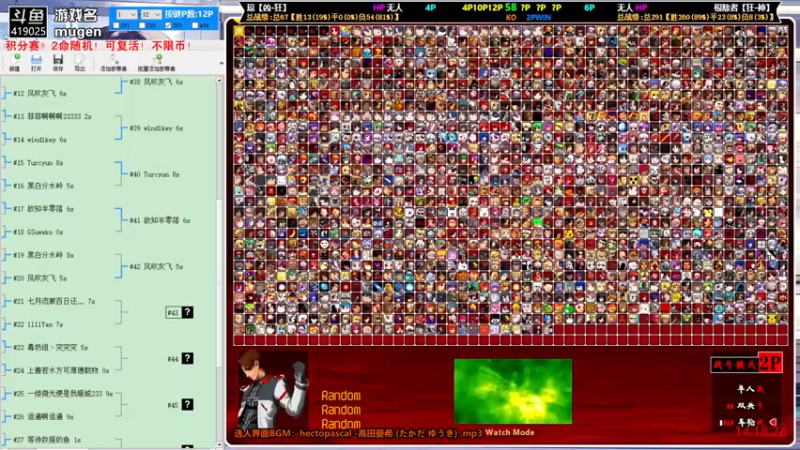Click the 按键P数:12P label
Image resolution: width=800 pixels, height=450 pixels.
(x=189, y=14)
